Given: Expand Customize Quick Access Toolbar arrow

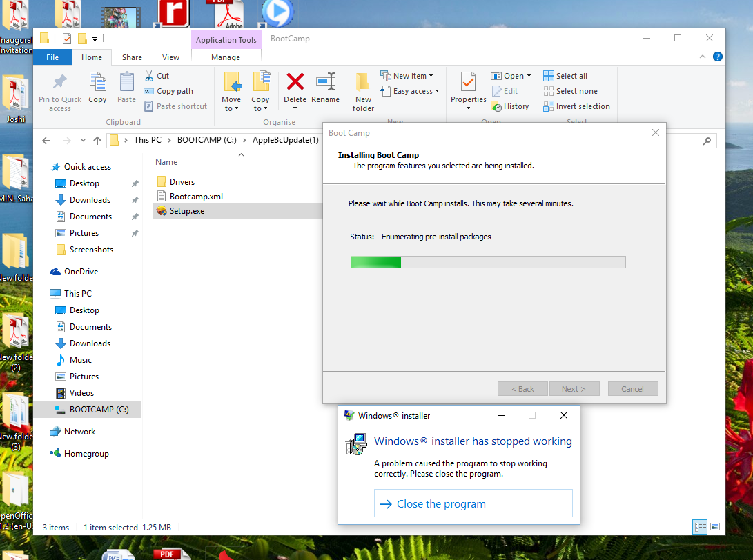Looking at the screenshot, I should coord(95,39).
